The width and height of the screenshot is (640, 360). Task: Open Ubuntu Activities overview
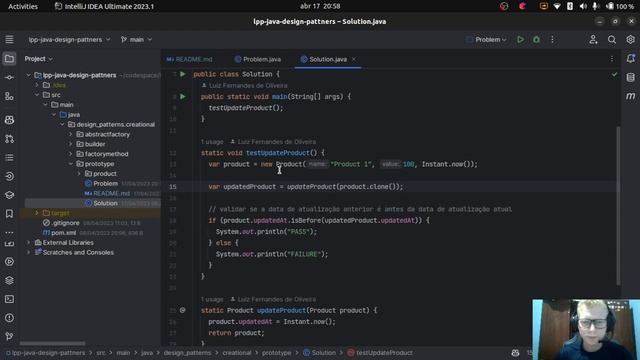point(23,6)
